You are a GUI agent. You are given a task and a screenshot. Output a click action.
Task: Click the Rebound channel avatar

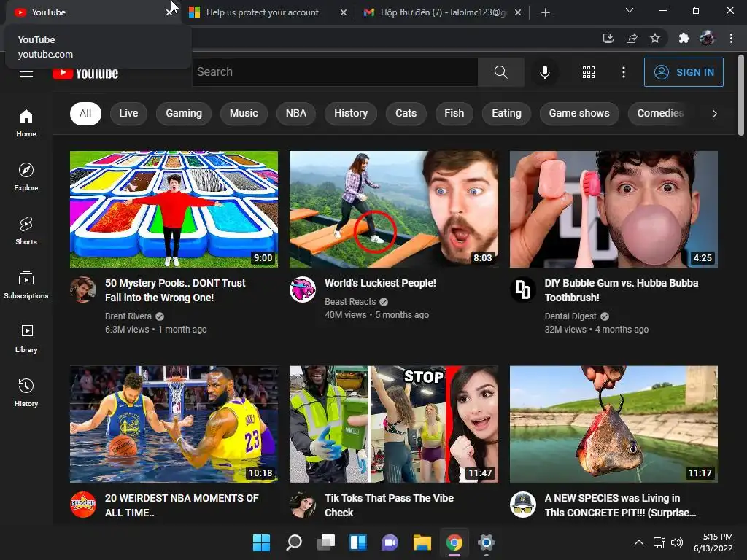point(83,505)
